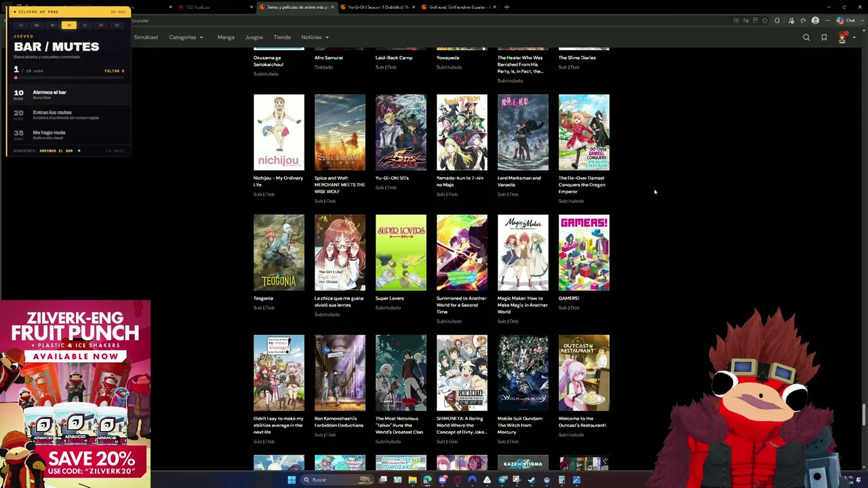Viewport: 868px width, 488px height.
Task: Open File Explorer from the taskbar
Action: point(412,480)
